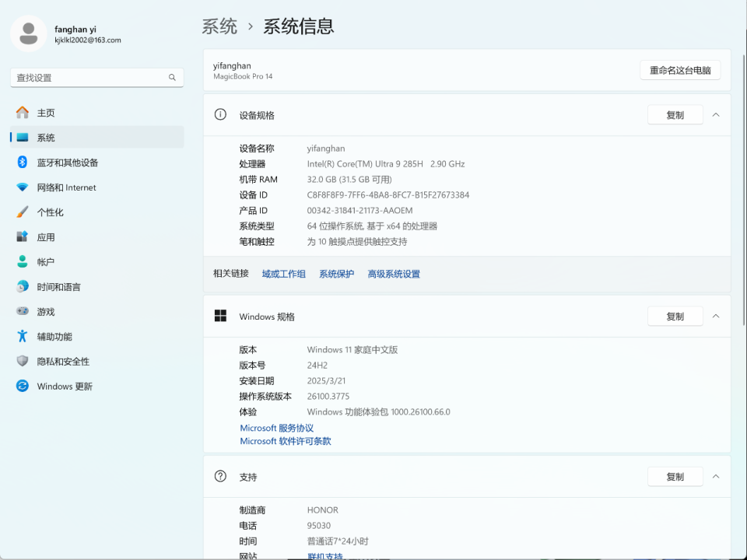Open 辅助功能 settings page
This screenshot has height=560, width=747.
point(96,336)
